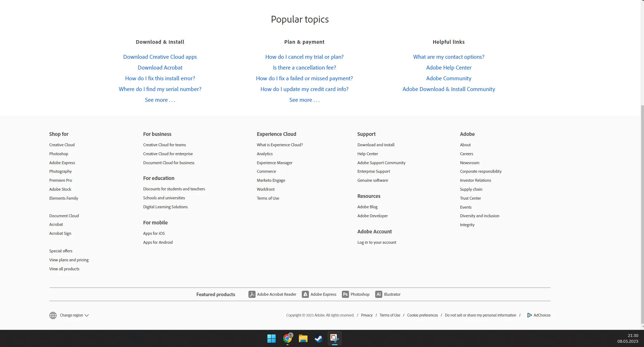Open the Windows Start menu

tap(272, 338)
